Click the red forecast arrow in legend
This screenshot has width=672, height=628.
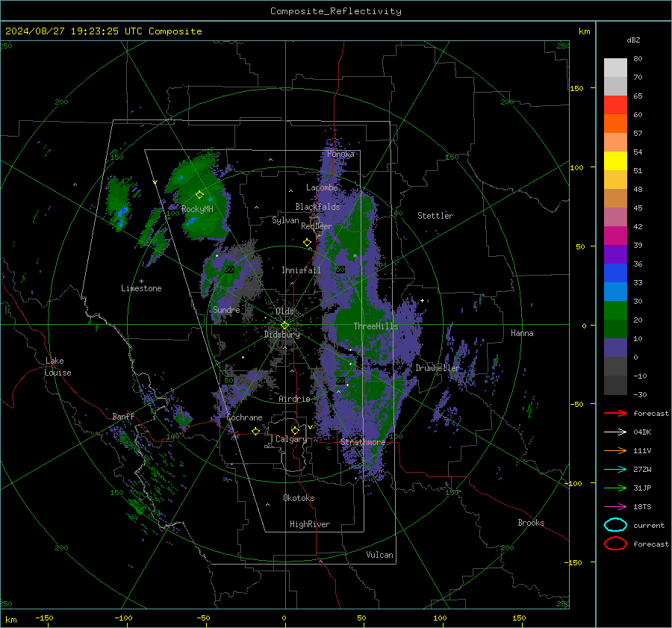coord(615,413)
